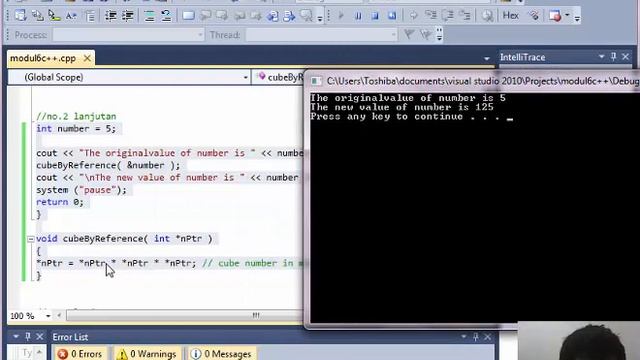Click the Step Over icon
The image size is (640, 360).
click(x=448, y=16)
